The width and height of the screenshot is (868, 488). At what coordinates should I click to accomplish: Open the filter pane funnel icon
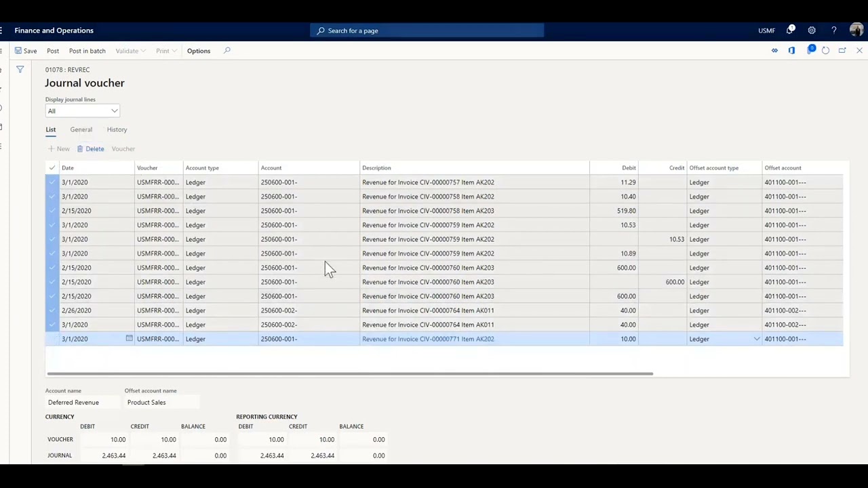[20, 70]
